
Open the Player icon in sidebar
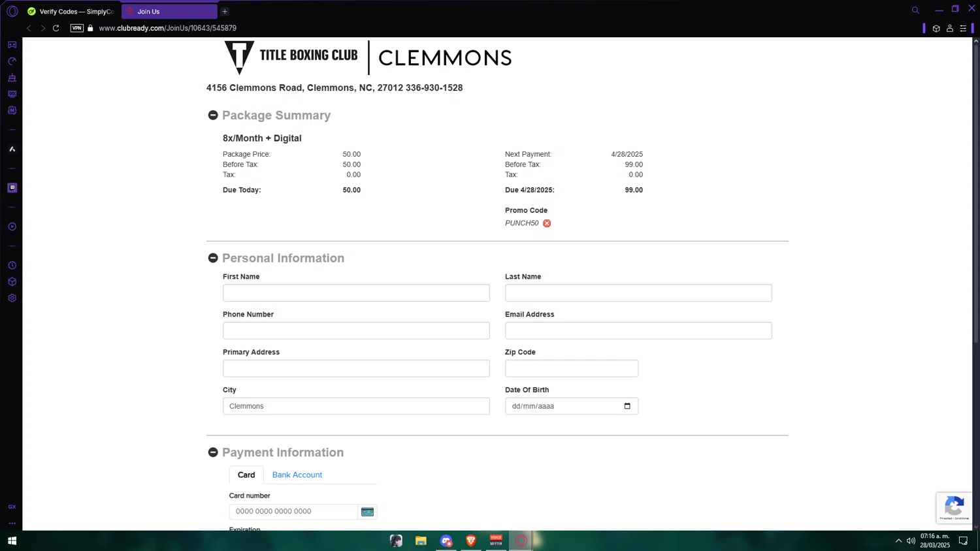[x=12, y=227]
